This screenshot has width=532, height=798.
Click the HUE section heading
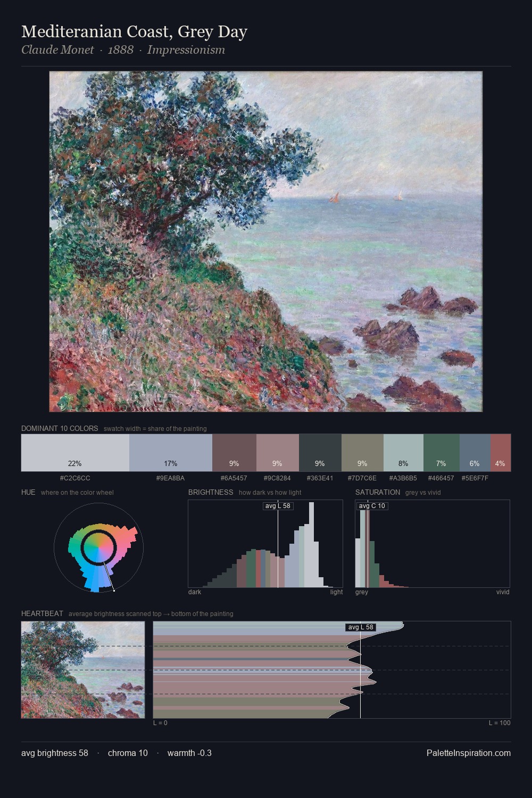coord(28,492)
